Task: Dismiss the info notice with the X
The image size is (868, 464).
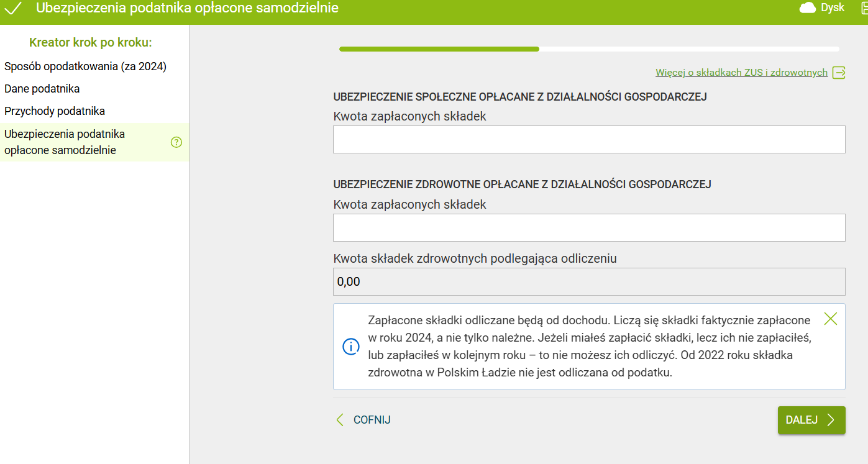Action: pyautogui.click(x=830, y=319)
